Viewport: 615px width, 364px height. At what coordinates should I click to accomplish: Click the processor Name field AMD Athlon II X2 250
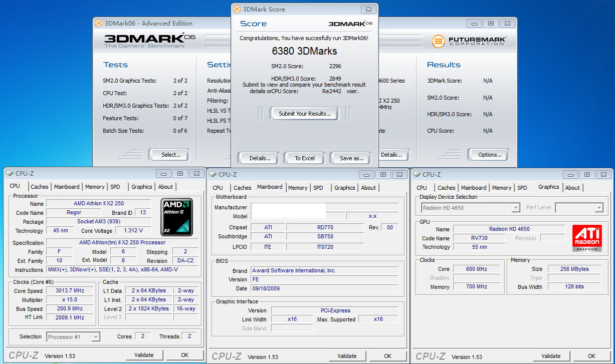[99, 204]
